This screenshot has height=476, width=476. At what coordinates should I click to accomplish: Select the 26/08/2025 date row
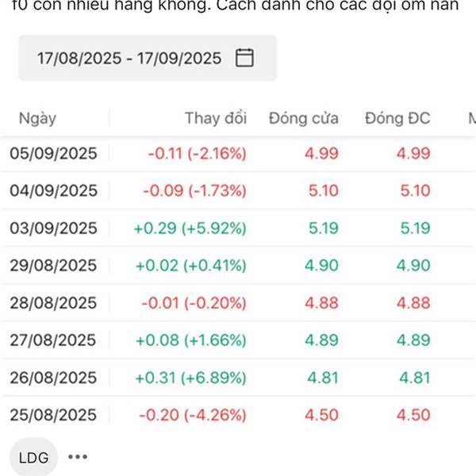[x=53, y=378]
